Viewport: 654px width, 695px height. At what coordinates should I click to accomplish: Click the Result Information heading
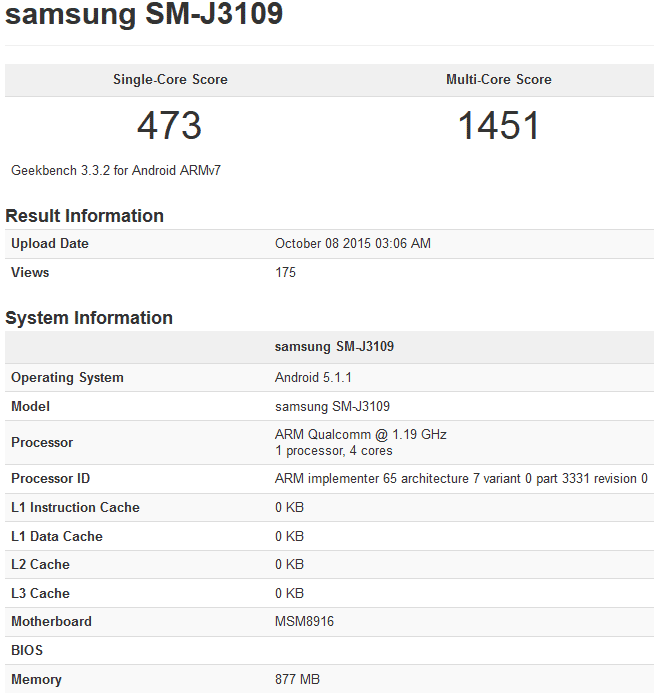[84, 216]
